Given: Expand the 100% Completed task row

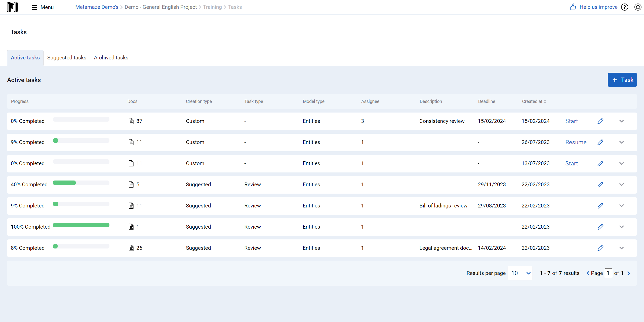Looking at the screenshot, I should pos(622,227).
